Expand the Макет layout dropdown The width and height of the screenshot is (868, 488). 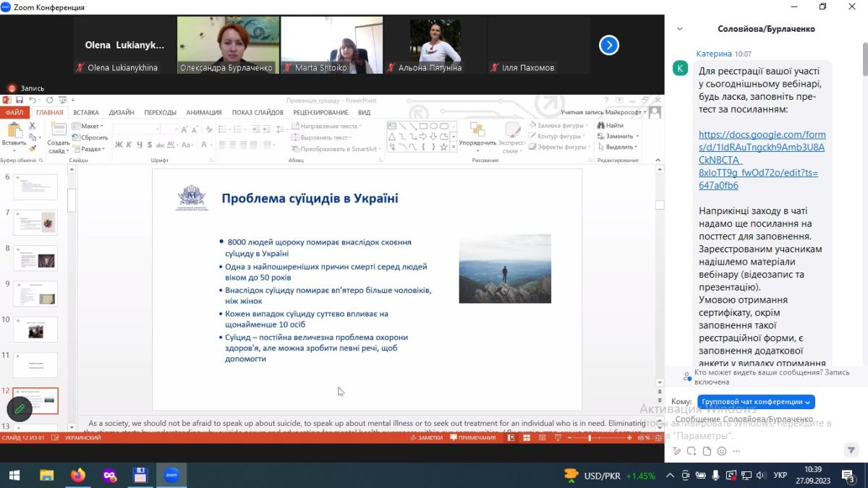[88, 126]
